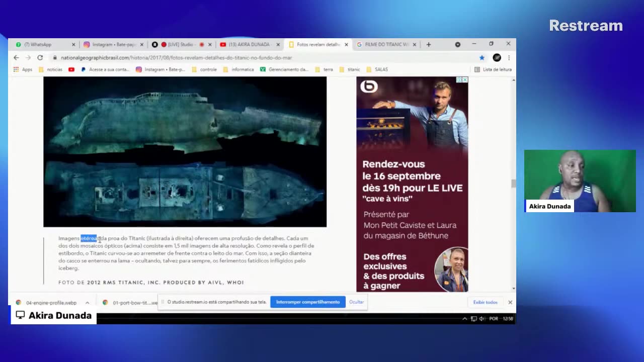Screen dimensions: 644x362
Task: Expand options for 04-engine-profile.webp download
Action: coord(87,303)
